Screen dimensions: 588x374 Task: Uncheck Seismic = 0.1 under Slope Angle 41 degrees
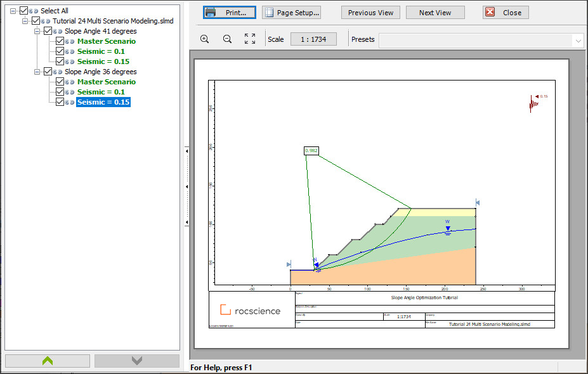click(60, 51)
